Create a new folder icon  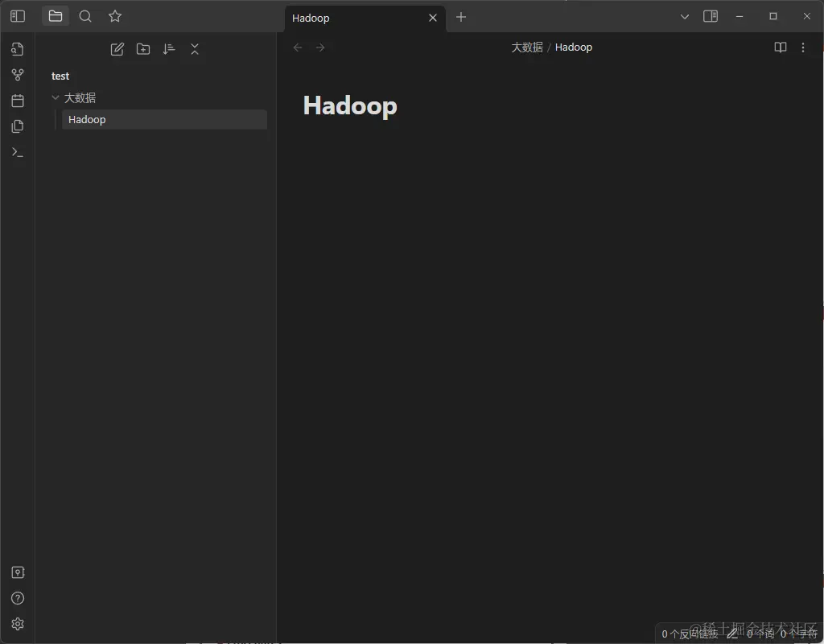[143, 49]
